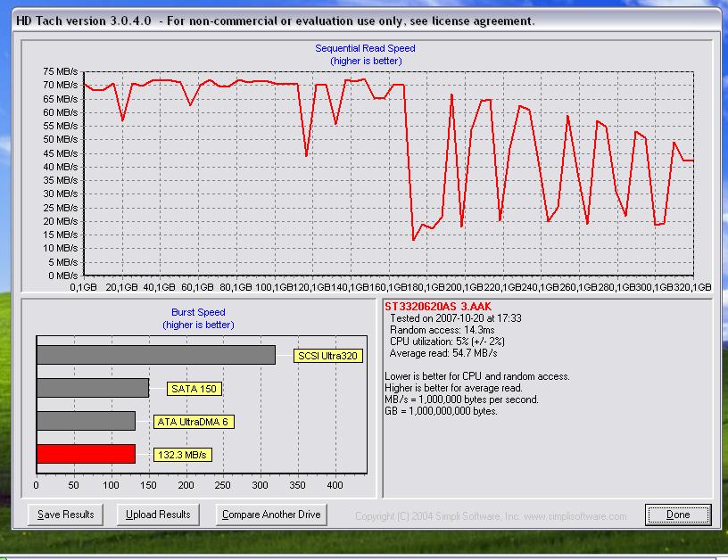Image resolution: width=728 pixels, height=560 pixels.
Task: Click the Upload Results button
Action: tap(158, 515)
